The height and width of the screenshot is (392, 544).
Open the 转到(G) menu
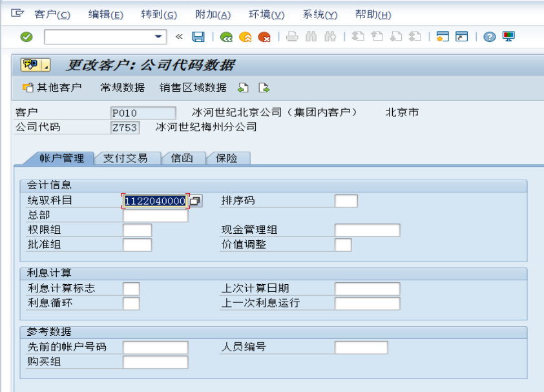(159, 15)
